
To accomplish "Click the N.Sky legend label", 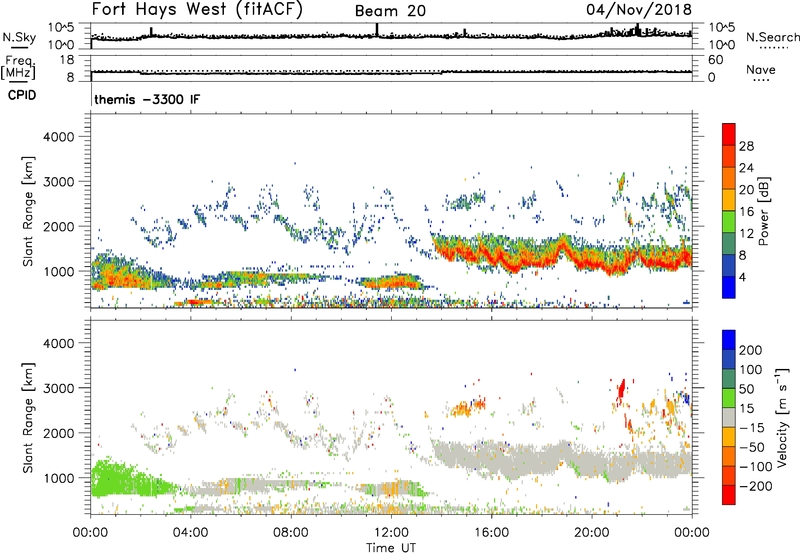I will [19, 37].
